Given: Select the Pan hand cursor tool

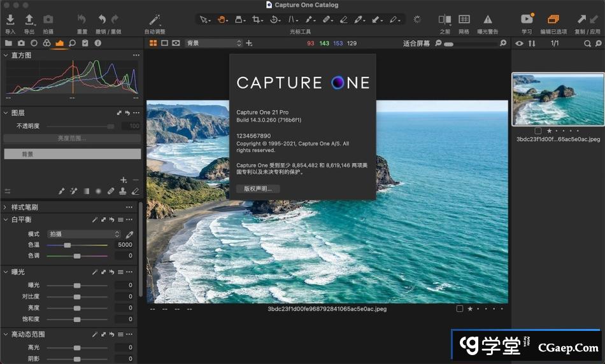Looking at the screenshot, I should click(222, 20).
